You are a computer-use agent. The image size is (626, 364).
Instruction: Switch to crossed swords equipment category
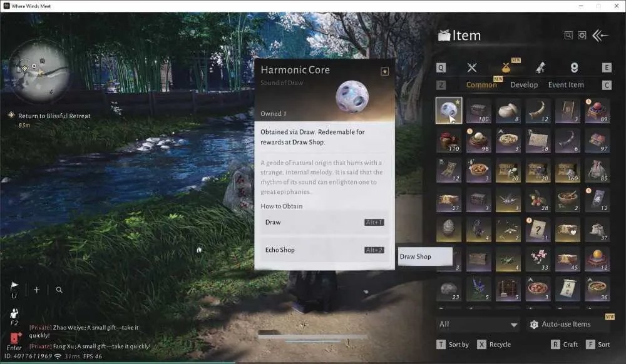pyautogui.click(x=472, y=68)
